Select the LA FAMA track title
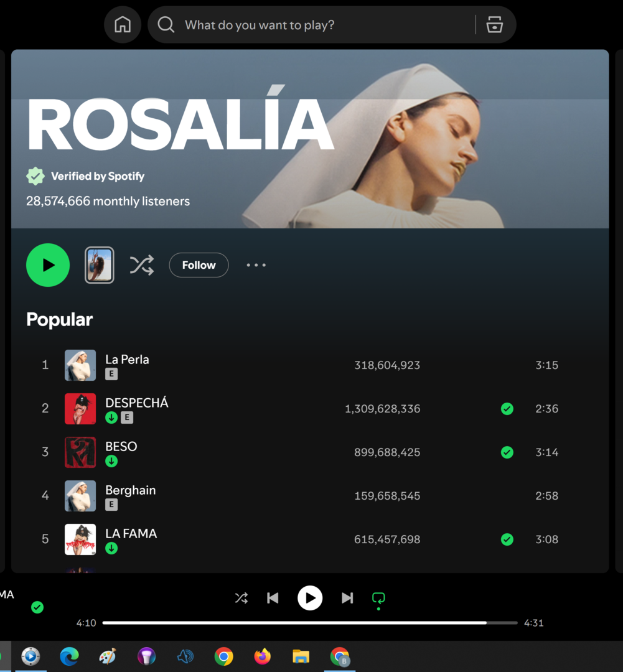Image resolution: width=623 pixels, height=672 pixels. pos(131,533)
